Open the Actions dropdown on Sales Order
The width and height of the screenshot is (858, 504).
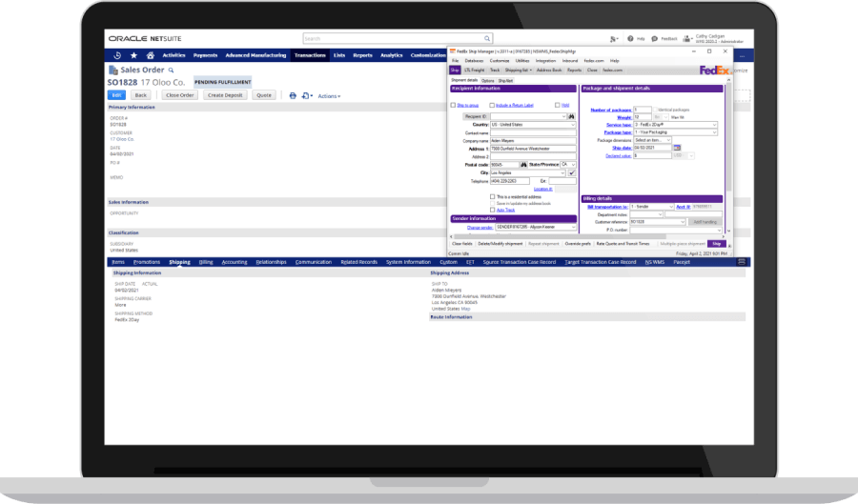[x=329, y=96]
